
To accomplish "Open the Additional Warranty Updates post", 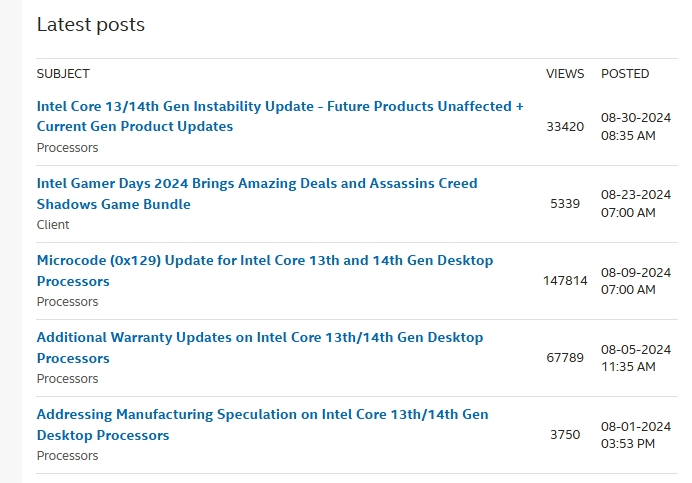I will point(260,337).
